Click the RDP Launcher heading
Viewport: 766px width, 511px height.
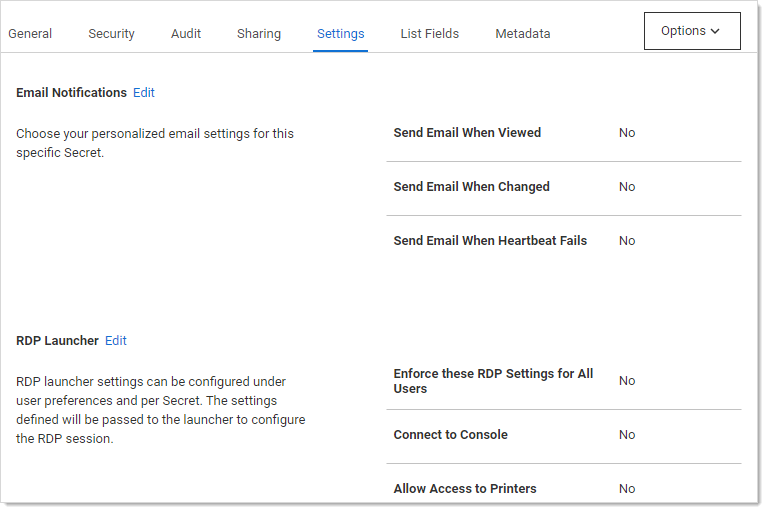(x=57, y=341)
